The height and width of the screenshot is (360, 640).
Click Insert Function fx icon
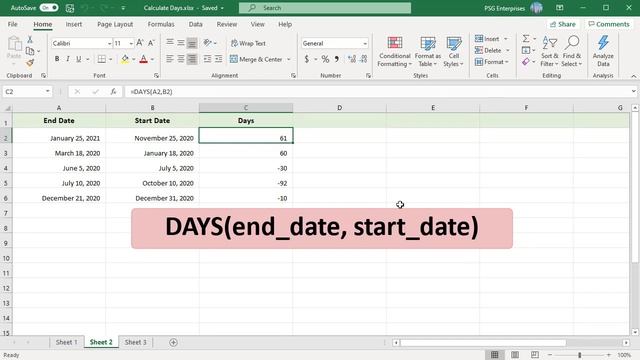(113, 92)
